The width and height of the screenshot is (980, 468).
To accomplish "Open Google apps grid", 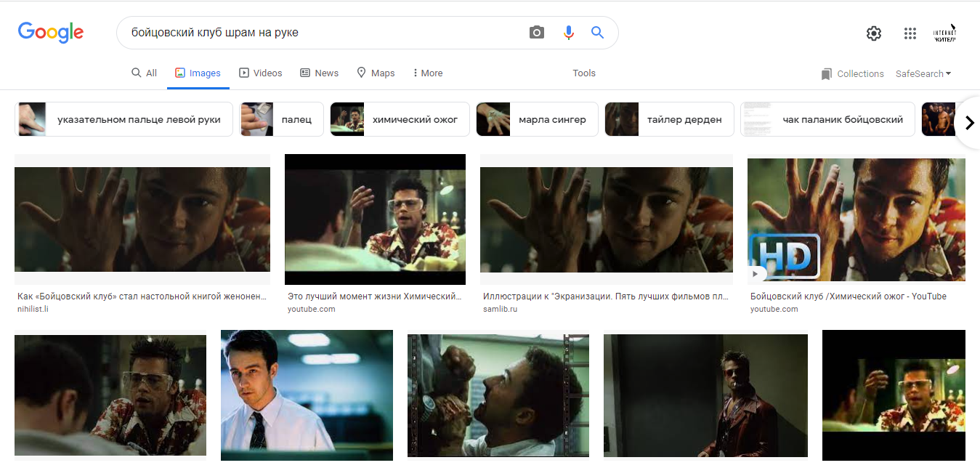I will 910,33.
